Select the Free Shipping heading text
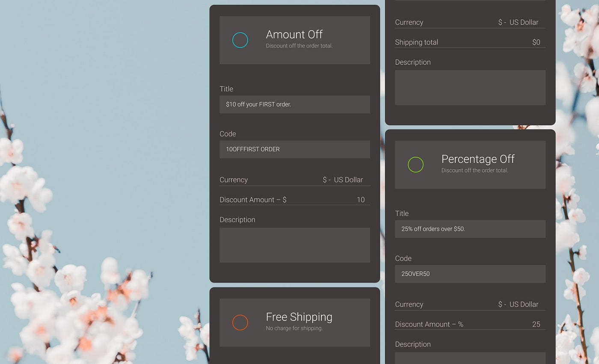The height and width of the screenshot is (364, 599). (x=299, y=317)
